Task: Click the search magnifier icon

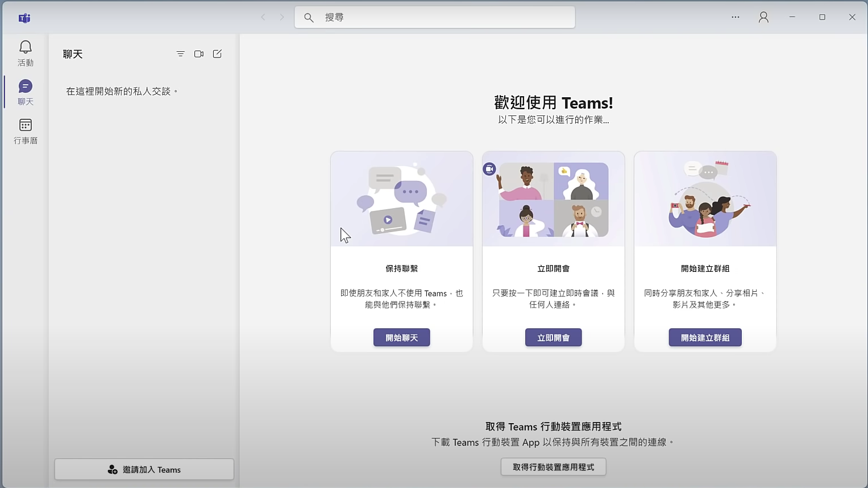Action: coord(309,18)
